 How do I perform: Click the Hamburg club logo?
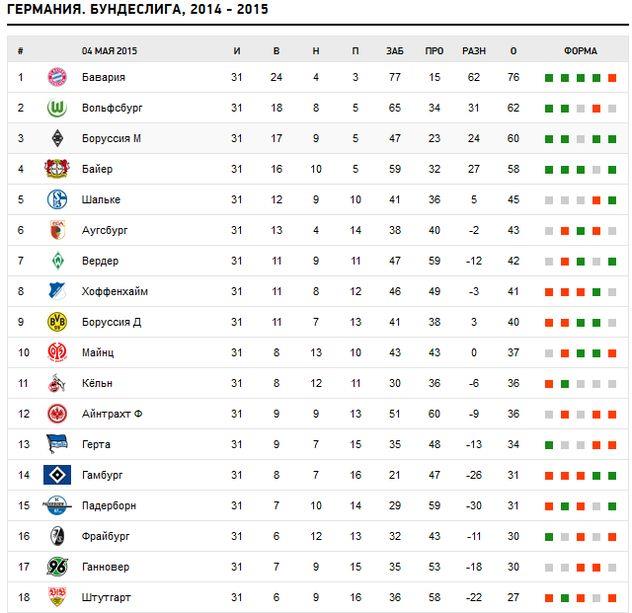click(x=57, y=475)
